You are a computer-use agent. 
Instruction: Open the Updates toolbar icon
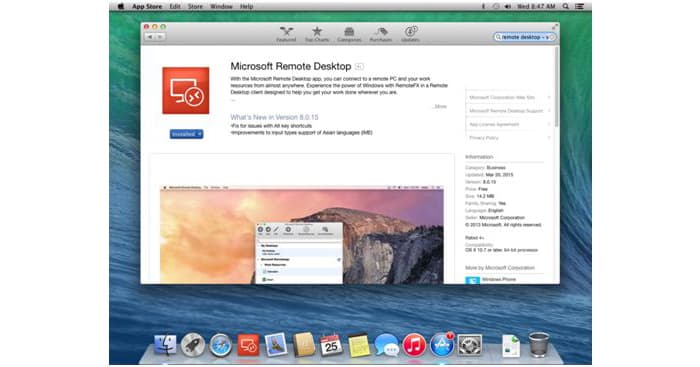tap(410, 34)
